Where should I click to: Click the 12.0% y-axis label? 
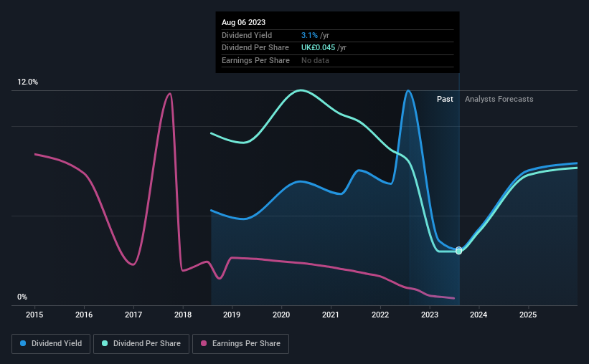tap(27, 82)
